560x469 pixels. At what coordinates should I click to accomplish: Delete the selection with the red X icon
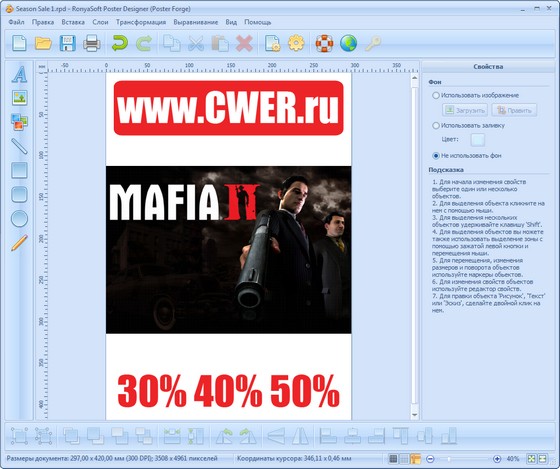coord(244,43)
